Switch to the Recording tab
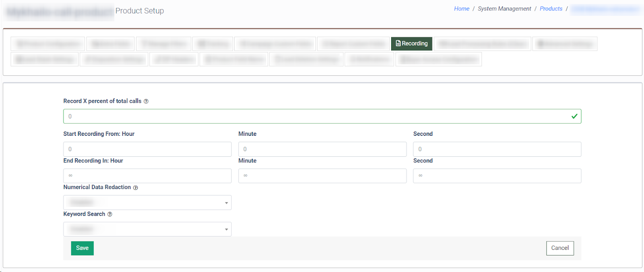 pyautogui.click(x=411, y=44)
